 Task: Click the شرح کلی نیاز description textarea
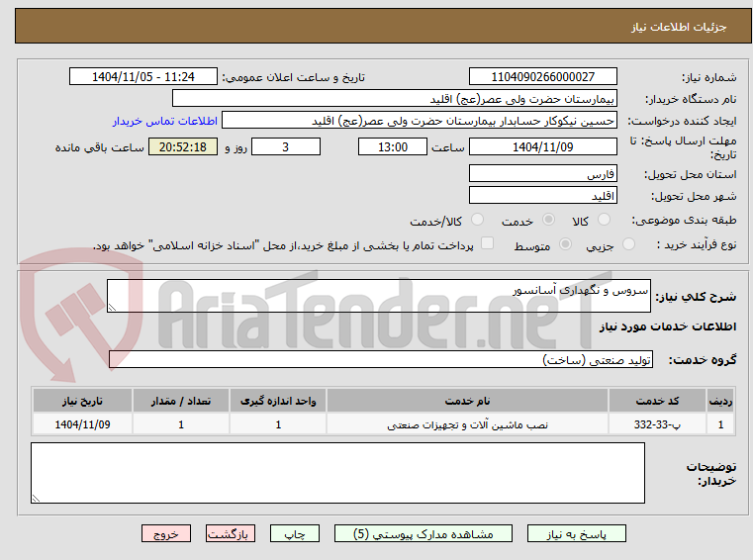click(x=378, y=296)
